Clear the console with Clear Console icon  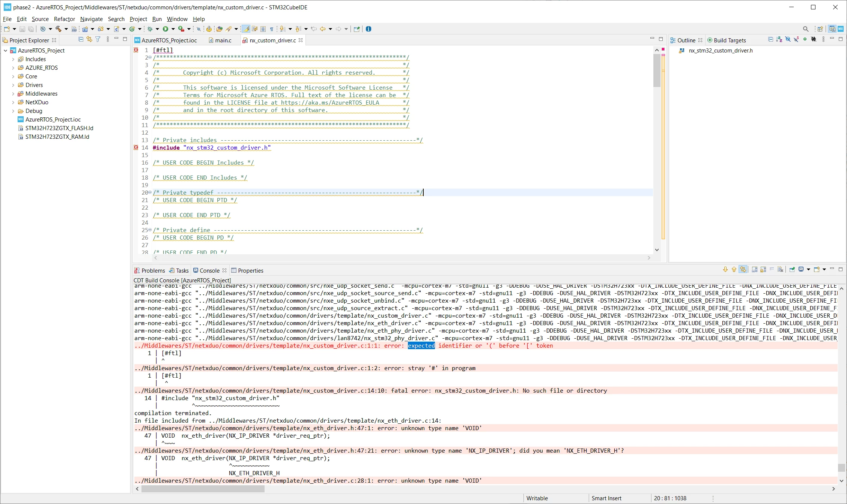tap(781, 270)
